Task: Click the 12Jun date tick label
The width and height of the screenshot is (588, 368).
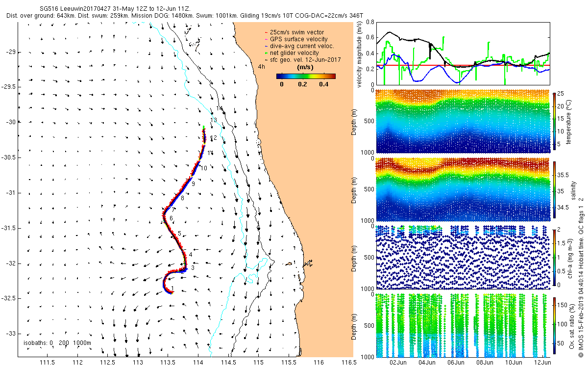Action: (542, 362)
